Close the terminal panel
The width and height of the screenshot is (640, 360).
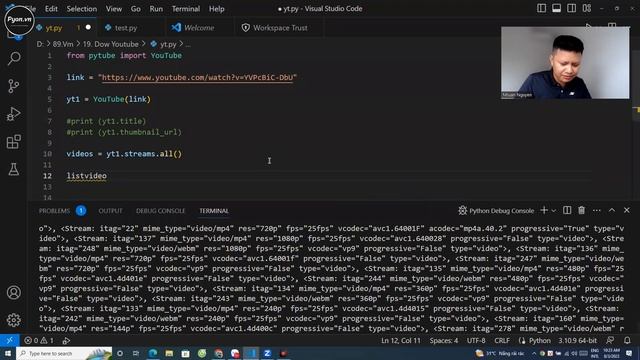click(627, 210)
